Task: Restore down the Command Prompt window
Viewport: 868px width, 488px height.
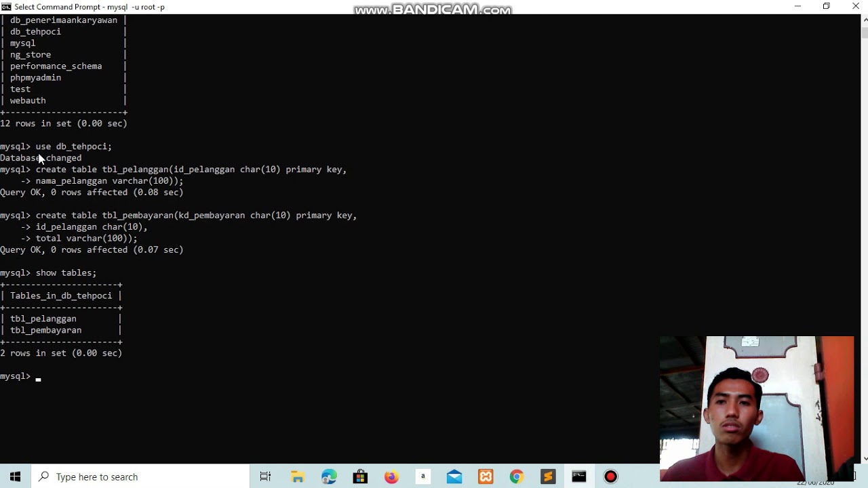Action: 826,7
